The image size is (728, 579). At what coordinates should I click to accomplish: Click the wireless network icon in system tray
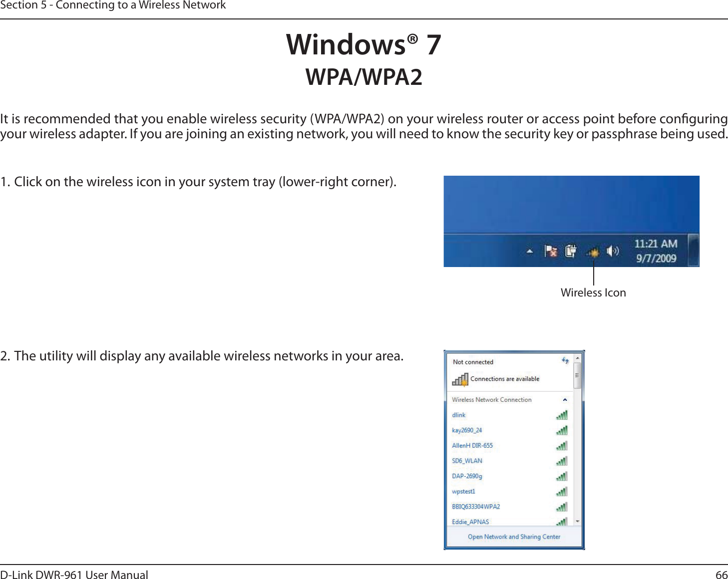tap(593, 253)
